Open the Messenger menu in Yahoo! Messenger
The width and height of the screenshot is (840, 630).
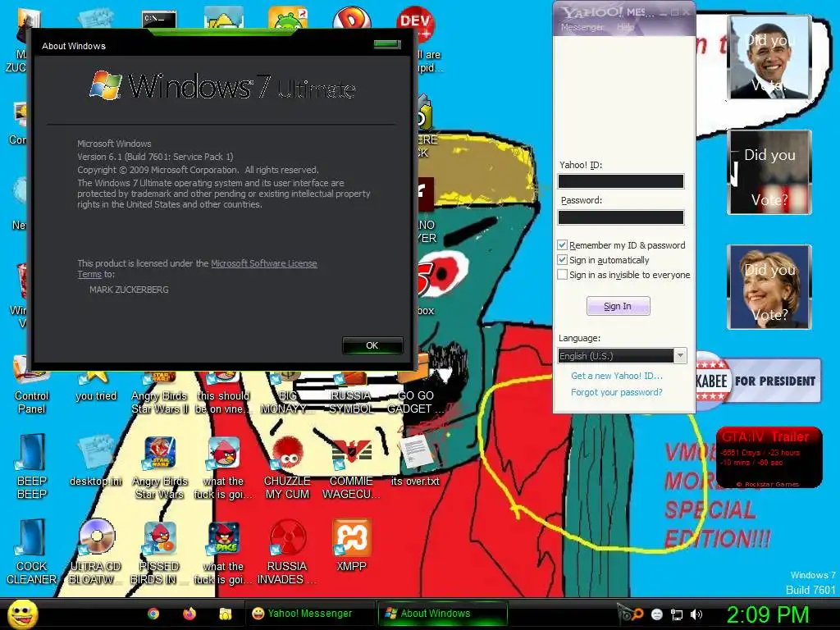click(582, 27)
